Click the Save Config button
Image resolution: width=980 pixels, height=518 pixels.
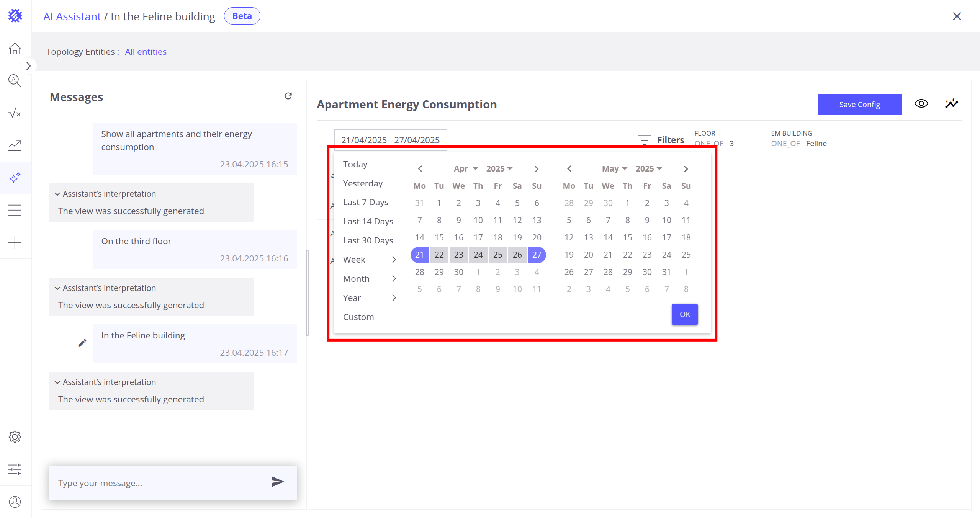click(x=859, y=105)
